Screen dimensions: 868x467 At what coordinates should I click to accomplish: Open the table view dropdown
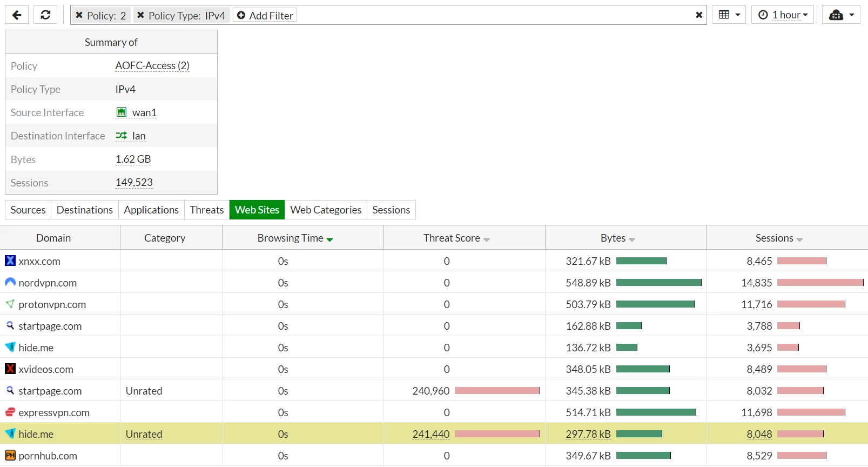point(729,15)
